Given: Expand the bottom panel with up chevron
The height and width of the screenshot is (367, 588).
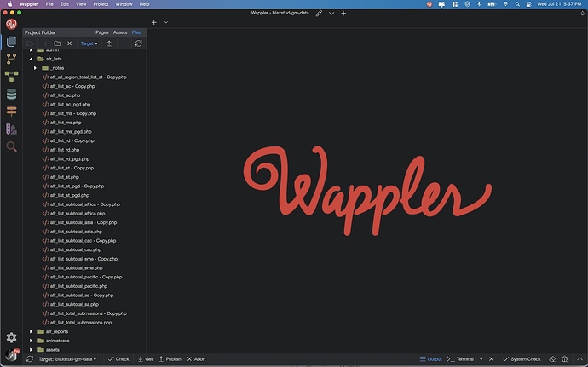Looking at the screenshot, I should click(x=579, y=359).
